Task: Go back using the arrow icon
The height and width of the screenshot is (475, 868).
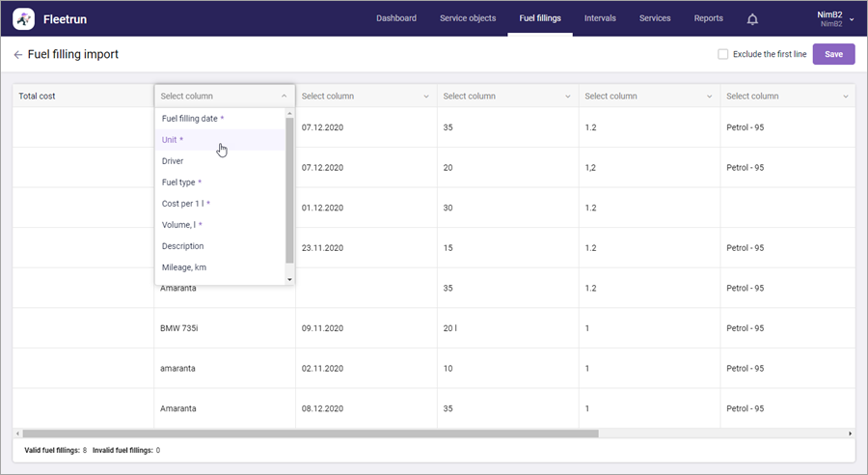Action: pyautogui.click(x=18, y=55)
